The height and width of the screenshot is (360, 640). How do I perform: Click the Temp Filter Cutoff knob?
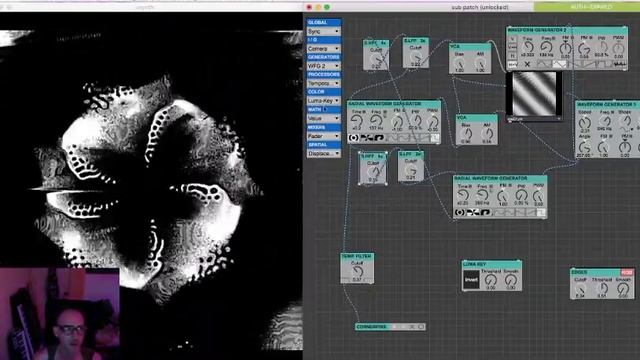358,271
